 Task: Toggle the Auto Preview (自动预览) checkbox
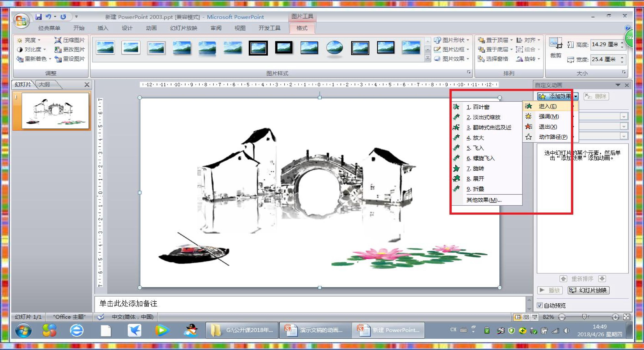click(x=540, y=305)
